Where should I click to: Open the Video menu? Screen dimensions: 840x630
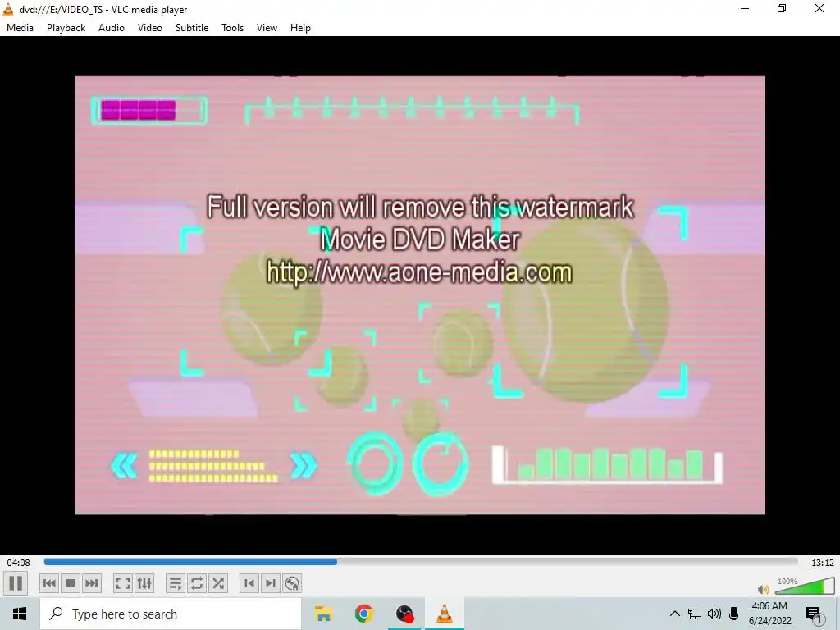[150, 28]
